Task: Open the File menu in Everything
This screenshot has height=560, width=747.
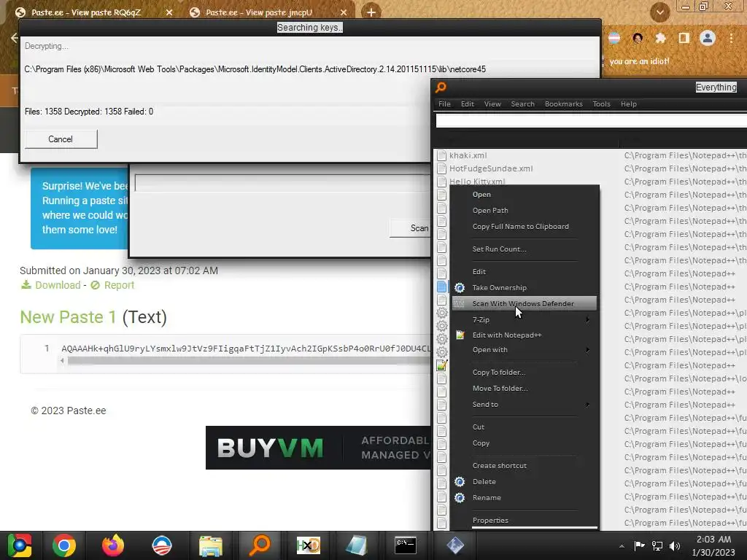Action: (444, 104)
